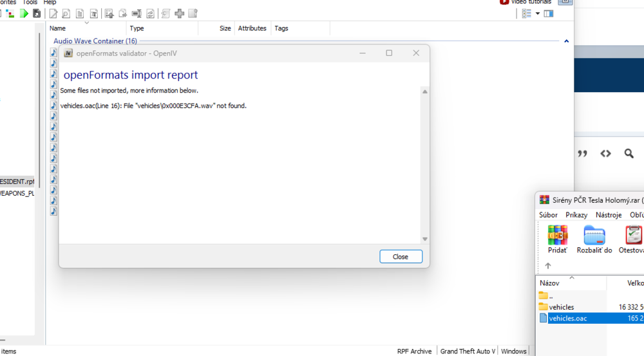Click the vehicles.oac Line 16 error message
The height and width of the screenshot is (356, 644).
click(153, 106)
